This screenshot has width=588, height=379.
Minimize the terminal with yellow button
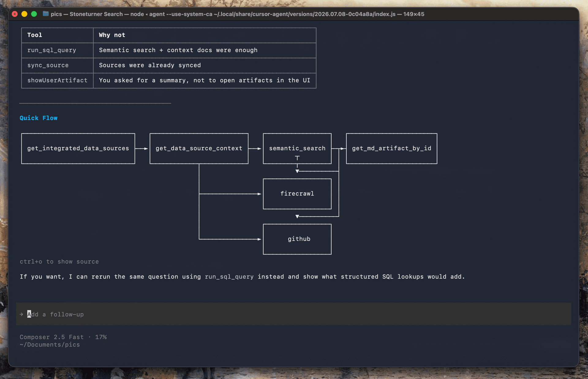24,14
